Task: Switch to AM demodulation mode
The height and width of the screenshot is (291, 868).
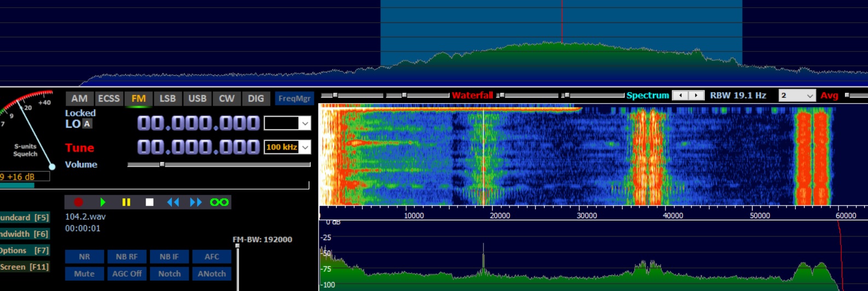Action: click(79, 99)
